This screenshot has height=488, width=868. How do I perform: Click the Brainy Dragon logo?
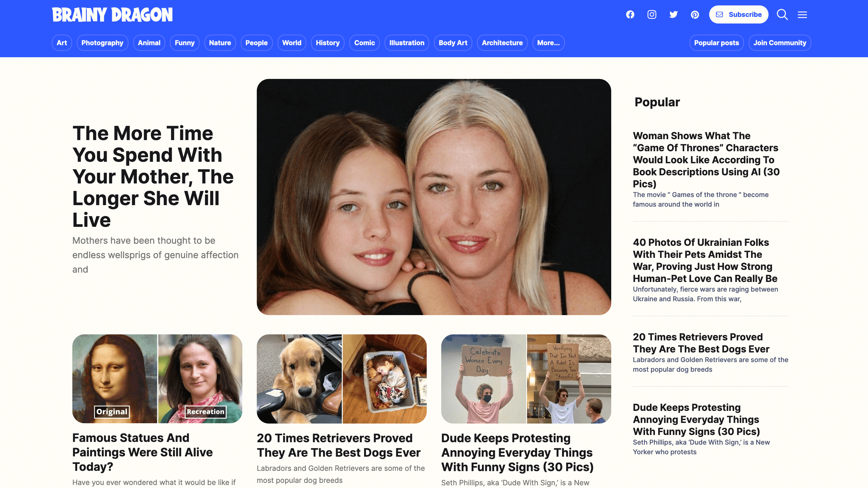click(x=112, y=15)
